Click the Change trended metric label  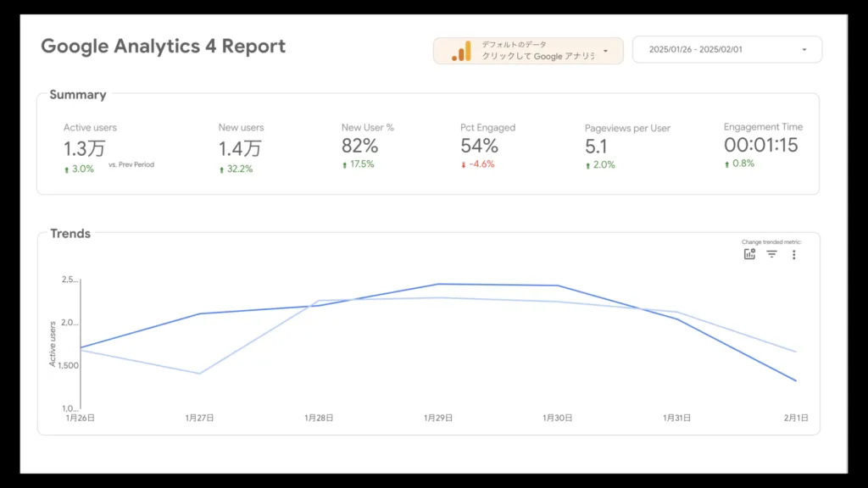point(771,241)
